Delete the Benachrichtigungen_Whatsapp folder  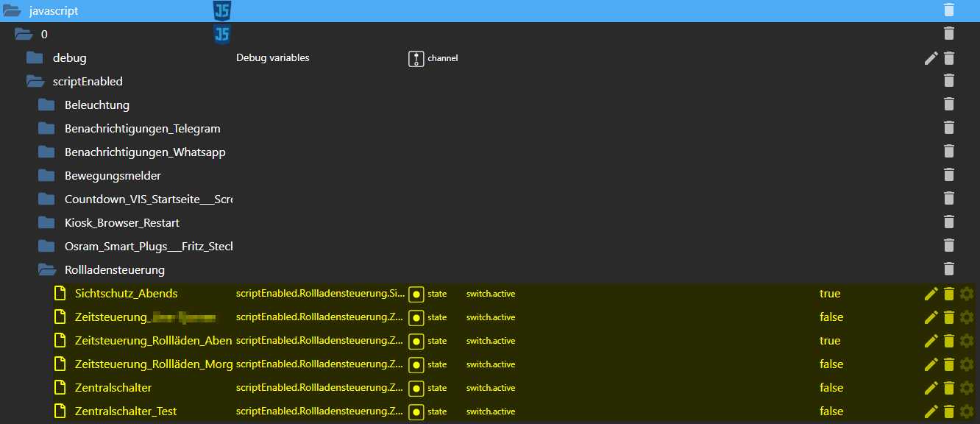(949, 152)
